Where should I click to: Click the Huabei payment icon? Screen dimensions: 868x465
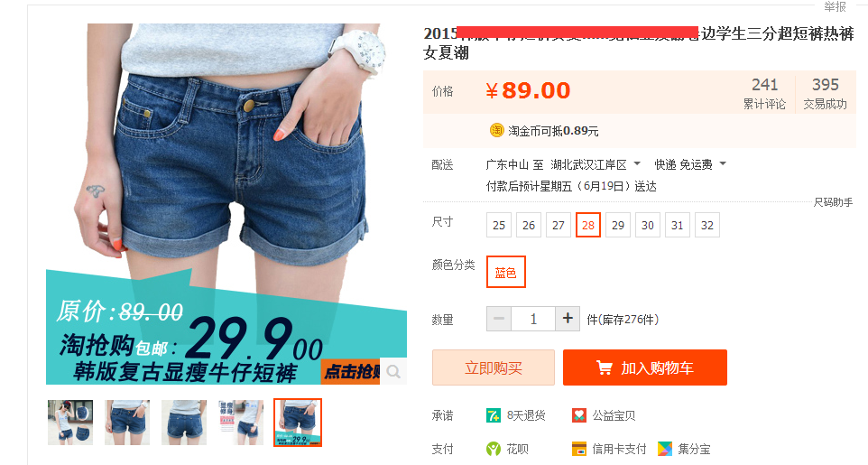[494, 449]
